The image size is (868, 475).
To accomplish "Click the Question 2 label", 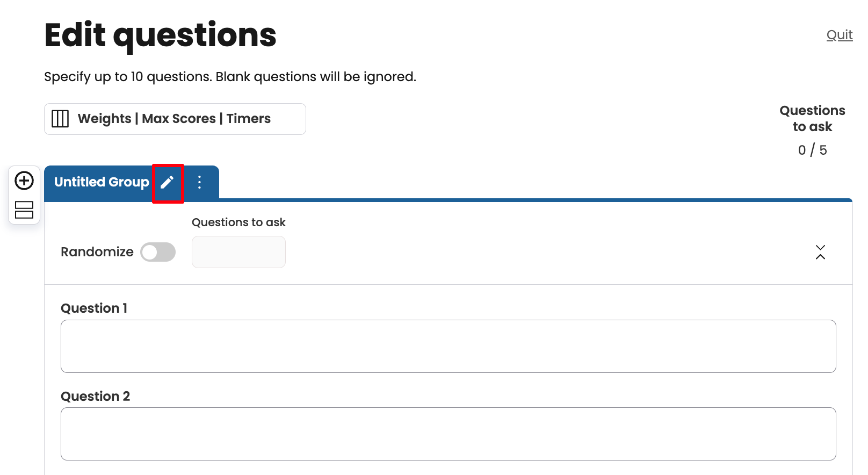I will [96, 397].
